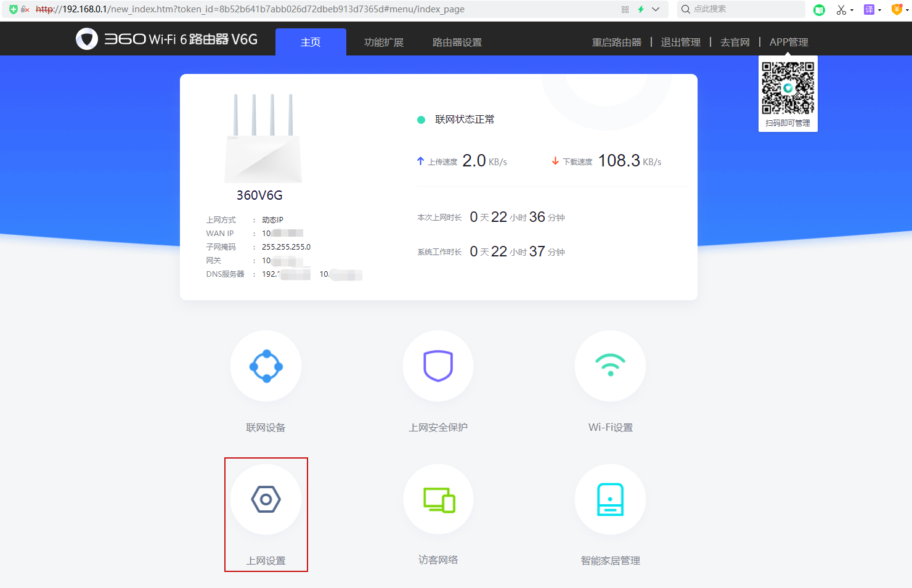The height and width of the screenshot is (588, 912).
Task: Click the orange shield wallet icon
Action: 897,10
